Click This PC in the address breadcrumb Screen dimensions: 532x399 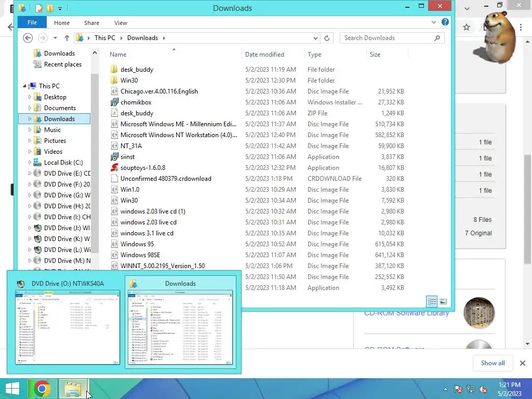coord(105,38)
